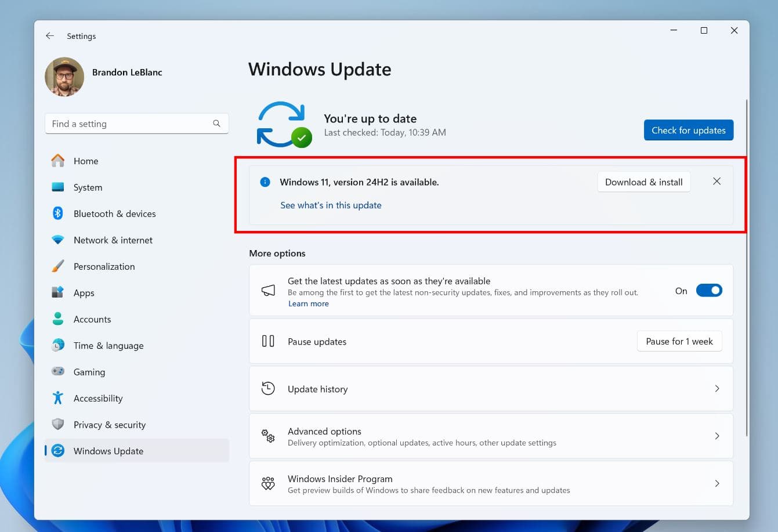Viewport: 778px width, 532px height.
Task: Open See what's in this update link
Action: pos(331,205)
